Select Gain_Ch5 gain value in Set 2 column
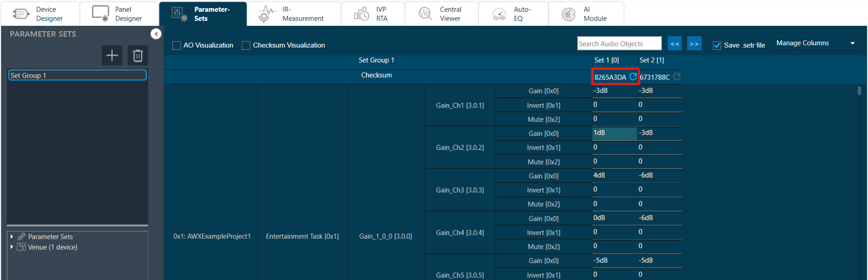This screenshot has height=280, width=868. coord(660,261)
